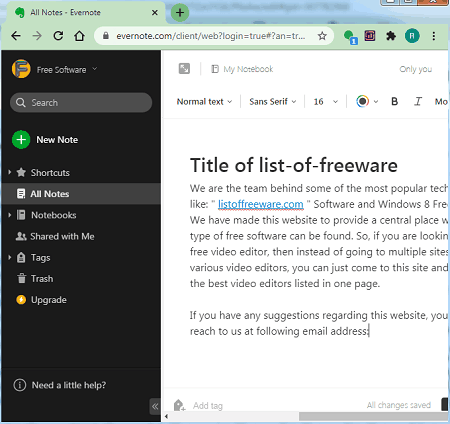Click the Free Software account avatar
This screenshot has width=450, height=424.
tap(21, 69)
